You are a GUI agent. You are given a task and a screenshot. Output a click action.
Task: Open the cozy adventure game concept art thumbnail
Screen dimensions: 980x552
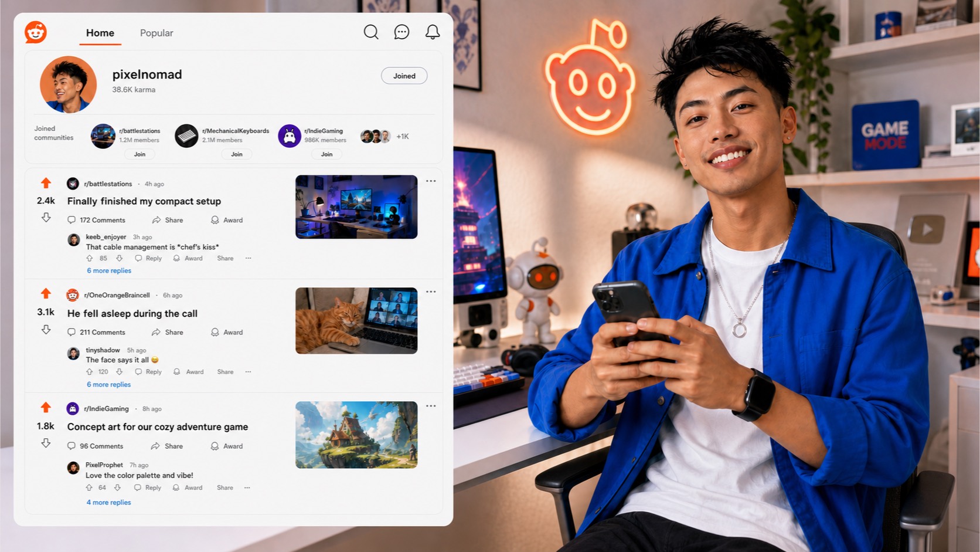point(356,435)
